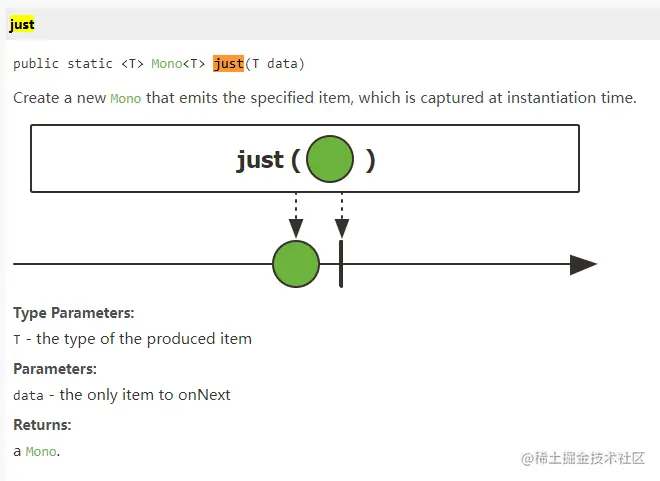Click the timeline arrowhead at right end

(583, 265)
